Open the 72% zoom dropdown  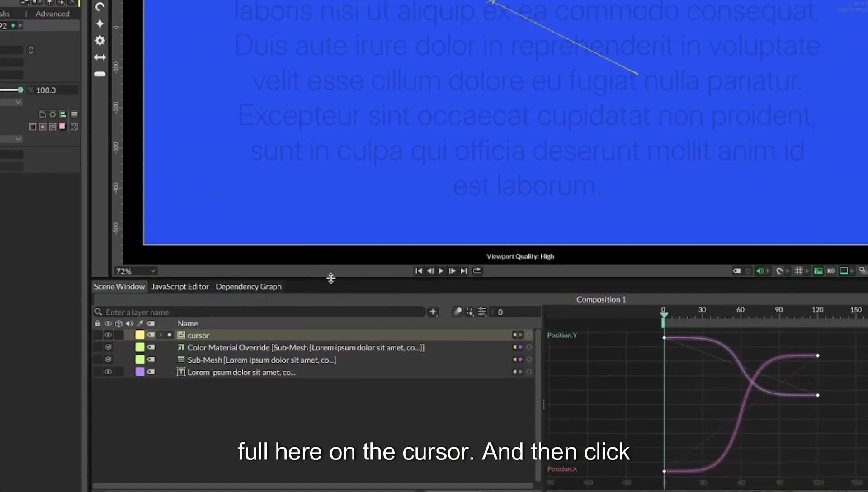(136, 271)
